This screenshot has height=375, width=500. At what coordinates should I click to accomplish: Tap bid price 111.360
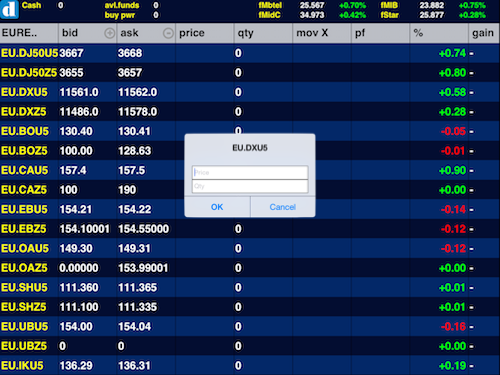point(79,287)
